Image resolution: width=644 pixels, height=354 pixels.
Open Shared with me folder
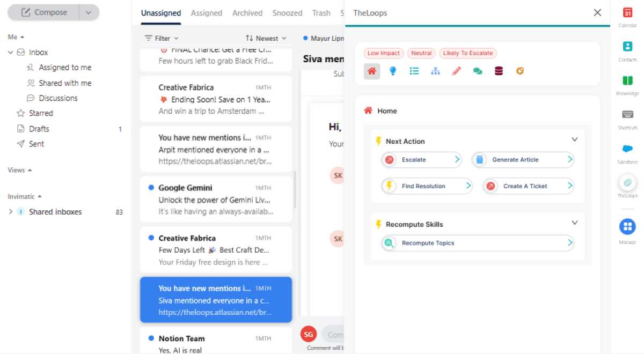[59, 83]
